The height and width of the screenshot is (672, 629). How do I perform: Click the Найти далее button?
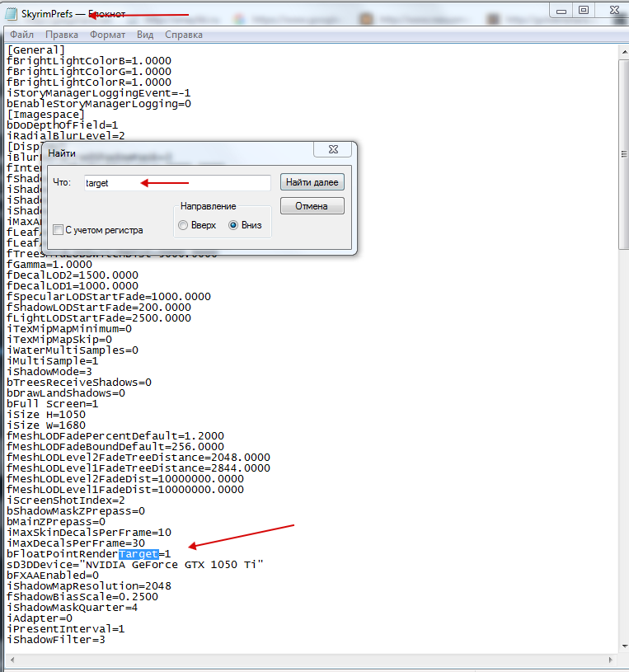click(x=312, y=182)
